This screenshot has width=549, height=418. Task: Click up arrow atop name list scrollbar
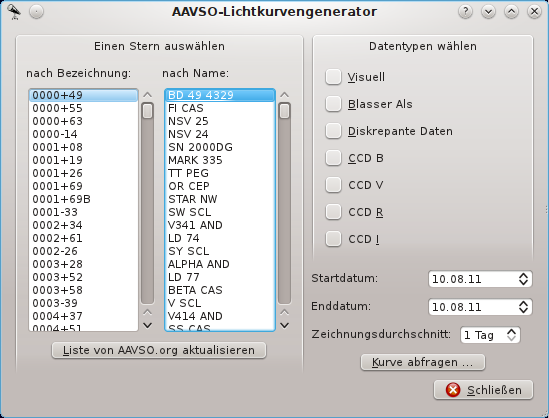285,95
